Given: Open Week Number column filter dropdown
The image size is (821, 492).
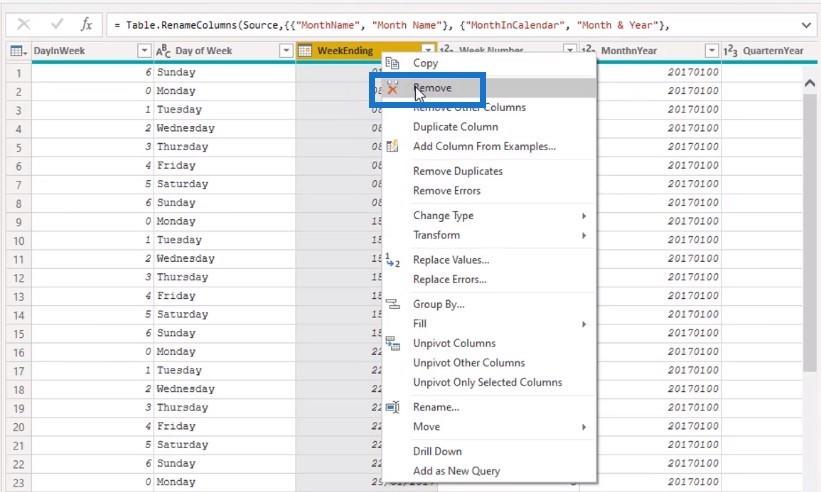Looking at the screenshot, I should click(x=570, y=49).
